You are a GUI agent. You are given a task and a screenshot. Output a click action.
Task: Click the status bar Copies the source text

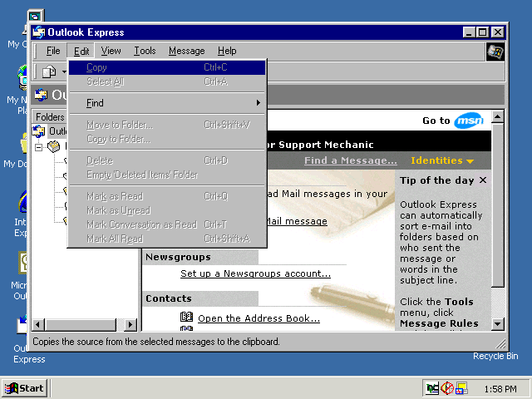(x=156, y=342)
